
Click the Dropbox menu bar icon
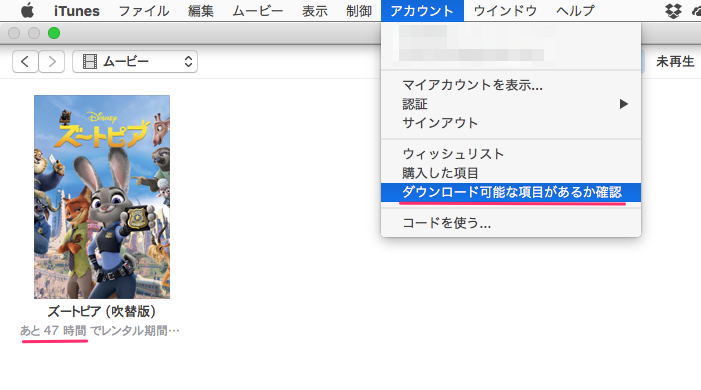coord(673,11)
